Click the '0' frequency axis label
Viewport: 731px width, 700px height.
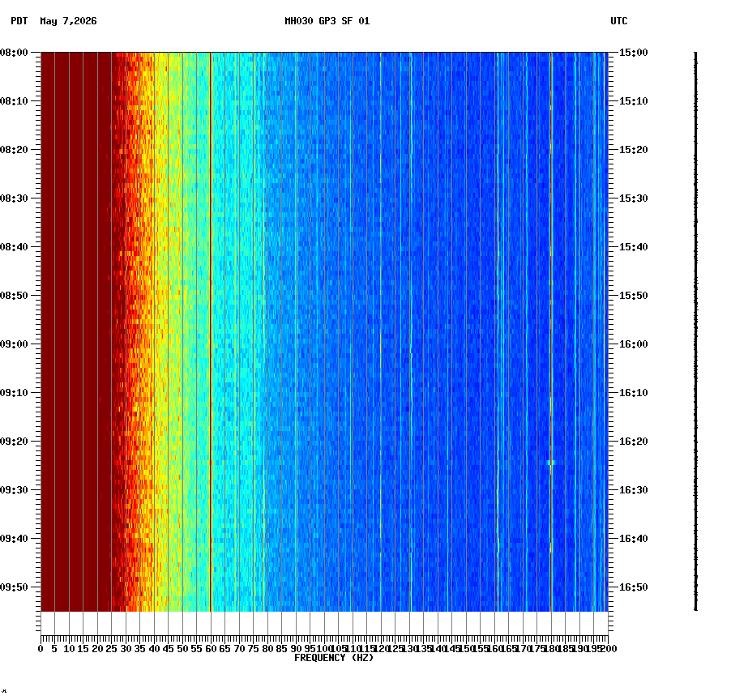point(41,649)
